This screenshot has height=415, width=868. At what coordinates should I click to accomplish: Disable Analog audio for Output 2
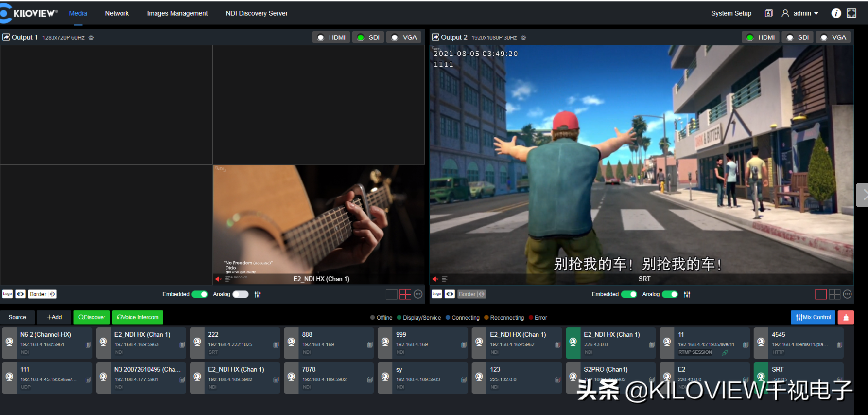(670, 294)
